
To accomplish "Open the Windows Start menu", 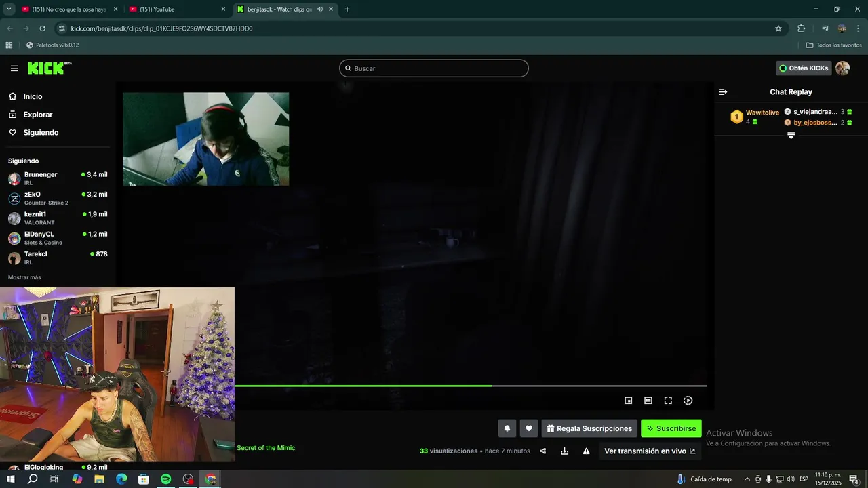I will pos(10,479).
